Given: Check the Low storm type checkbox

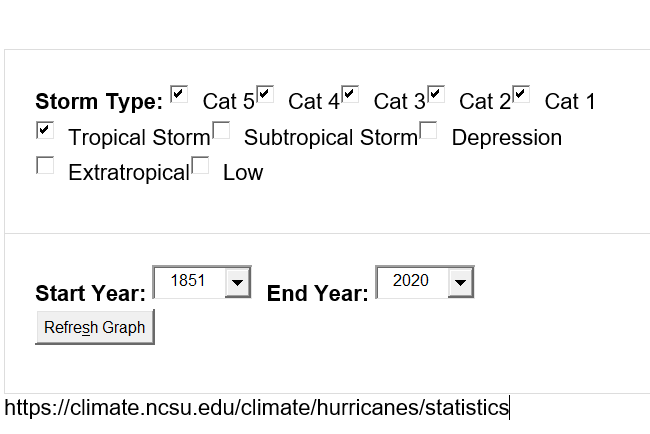Looking at the screenshot, I should (x=200, y=165).
